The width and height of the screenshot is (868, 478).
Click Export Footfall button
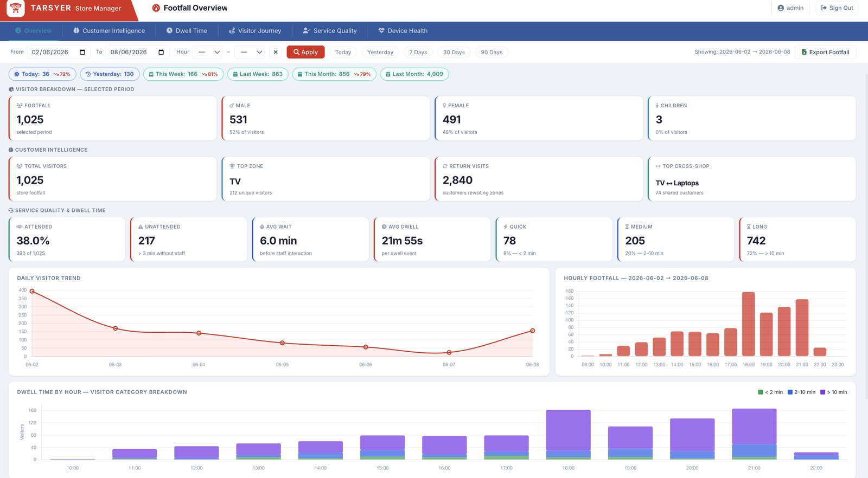coord(826,52)
